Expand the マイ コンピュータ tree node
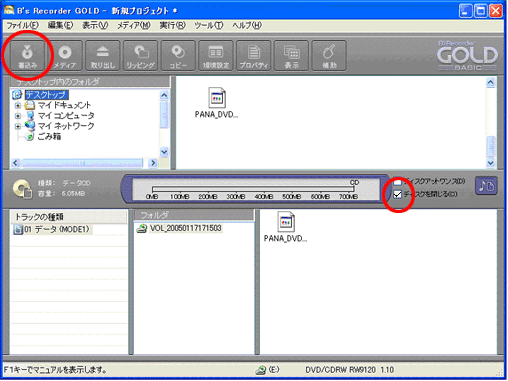Image resolution: width=508 pixels, height=381 pixels. (18, 116)
